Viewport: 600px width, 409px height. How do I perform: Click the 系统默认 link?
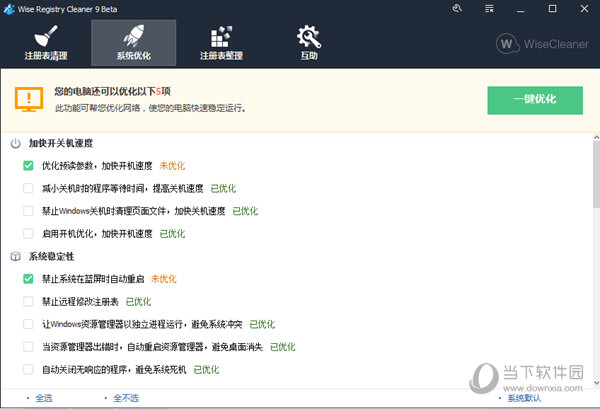[524, 398]
